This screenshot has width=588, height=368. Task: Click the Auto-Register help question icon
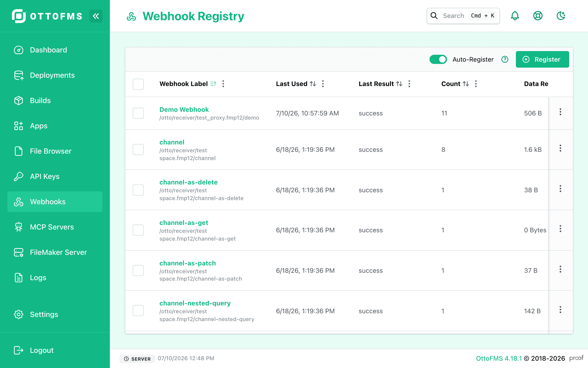[505, 59]
